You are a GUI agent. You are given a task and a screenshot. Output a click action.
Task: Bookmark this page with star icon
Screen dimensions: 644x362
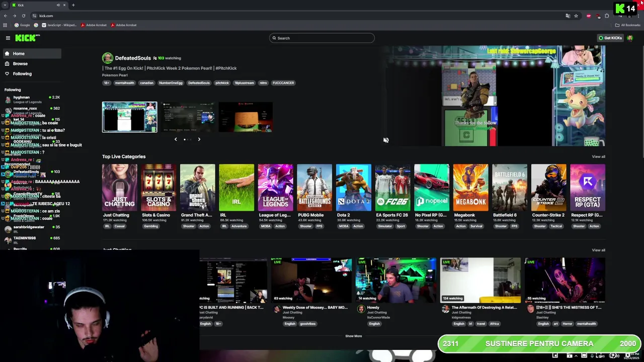click(576, 16)
